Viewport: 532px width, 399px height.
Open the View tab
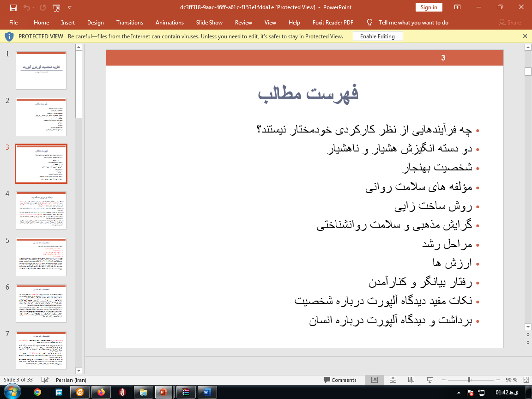click(270, 22)
